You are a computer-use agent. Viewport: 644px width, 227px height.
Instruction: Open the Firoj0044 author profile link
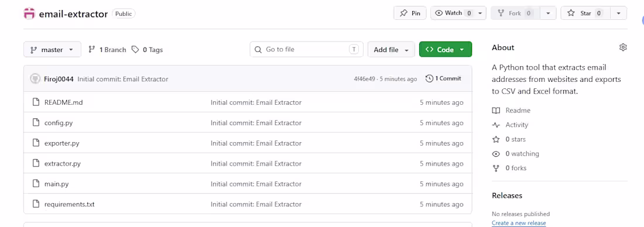[59, 79]
